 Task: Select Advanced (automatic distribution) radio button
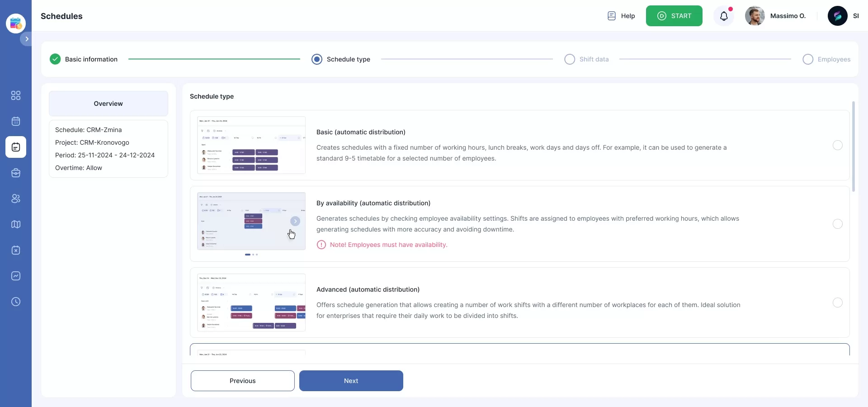(837, 303)
